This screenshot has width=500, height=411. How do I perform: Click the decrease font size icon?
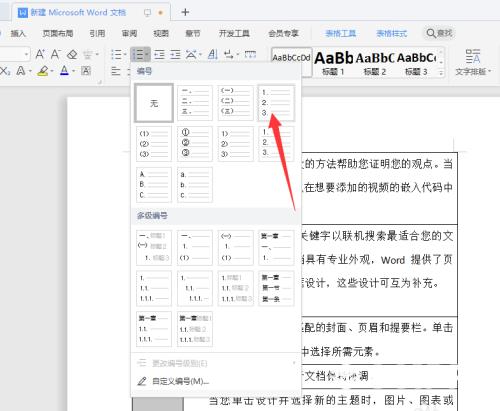(55, 54)
